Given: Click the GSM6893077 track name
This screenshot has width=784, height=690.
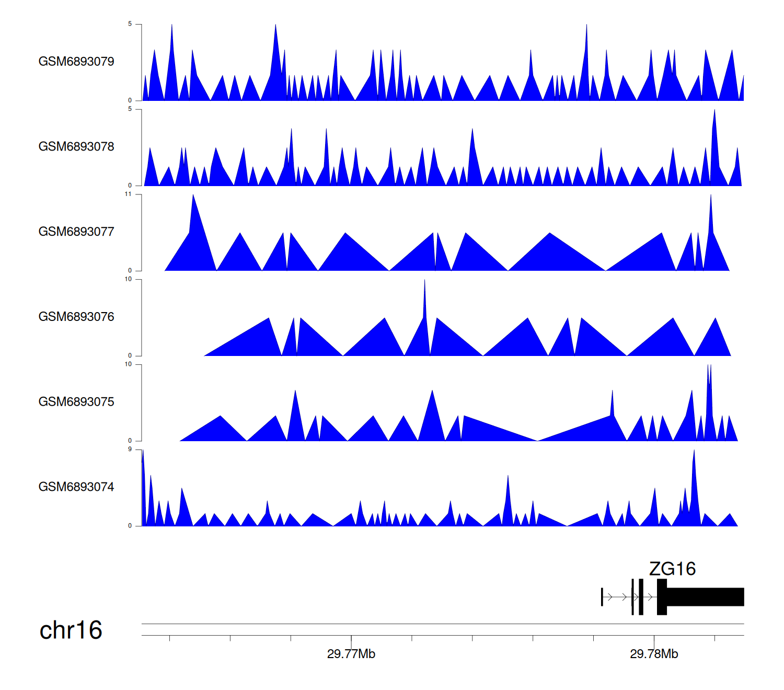Looking at the screenshot, I should [x=76, y=232].
